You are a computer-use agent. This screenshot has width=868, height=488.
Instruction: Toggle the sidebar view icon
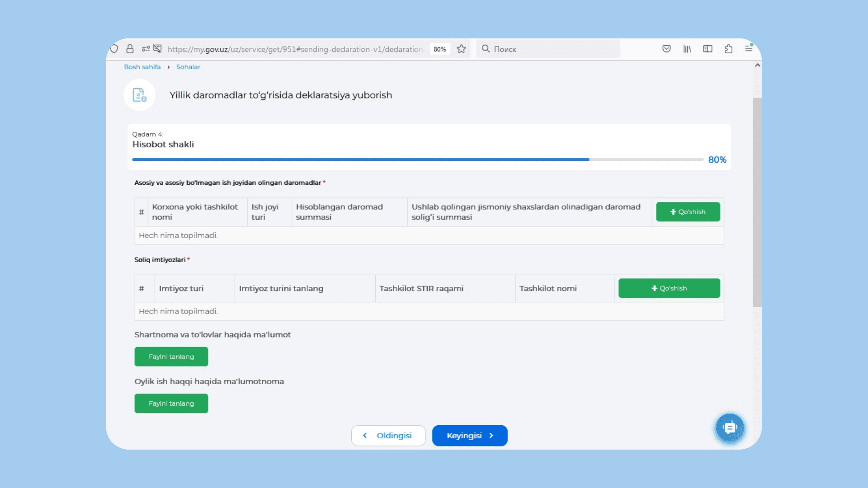point(708,49)
